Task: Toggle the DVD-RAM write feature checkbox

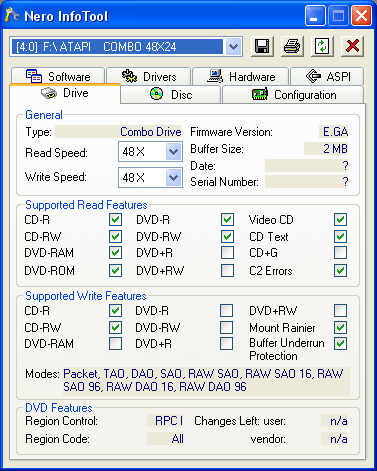Action: [115, 343]
